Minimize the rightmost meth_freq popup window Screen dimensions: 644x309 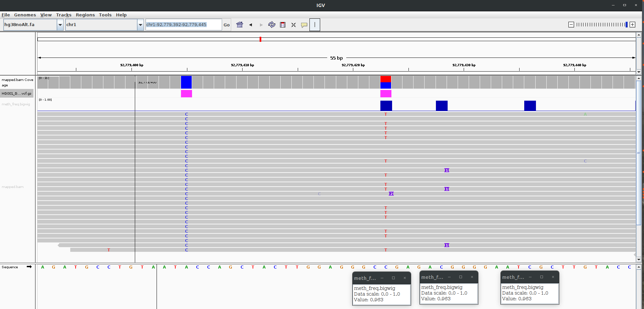[530, 277]
